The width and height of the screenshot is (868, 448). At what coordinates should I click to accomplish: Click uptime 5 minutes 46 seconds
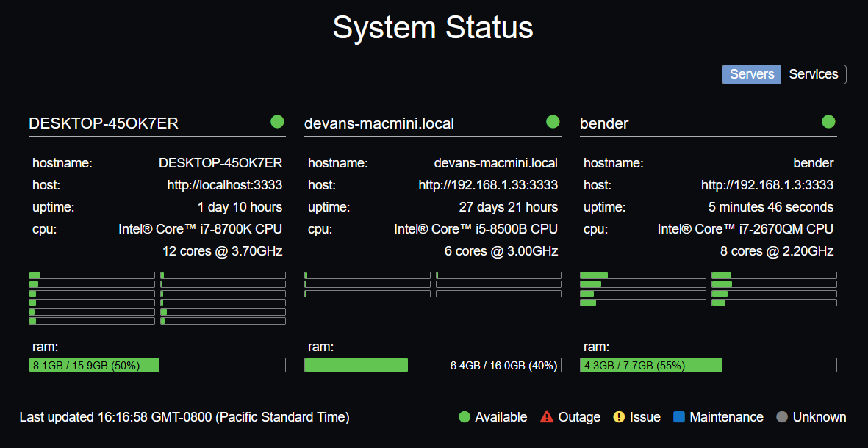coord(771,207)
